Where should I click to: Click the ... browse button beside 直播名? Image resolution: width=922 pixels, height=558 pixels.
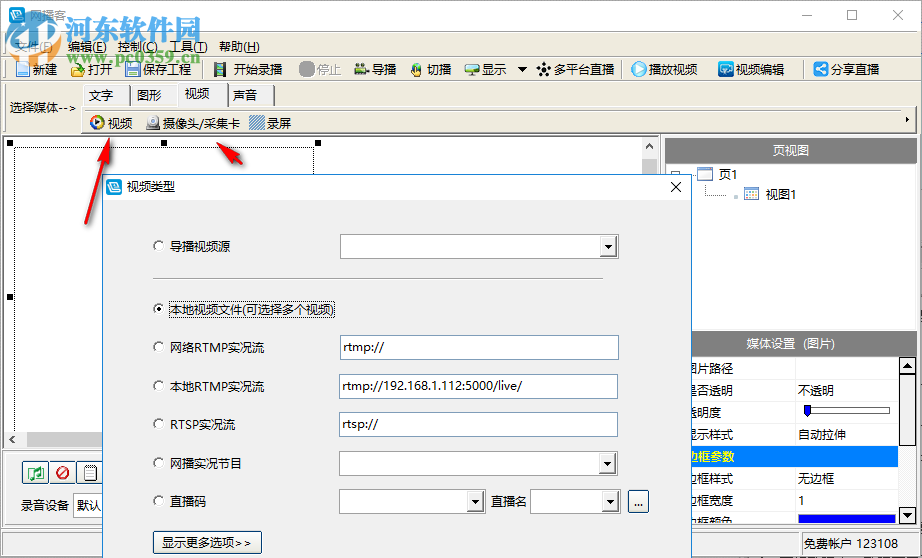639,502
